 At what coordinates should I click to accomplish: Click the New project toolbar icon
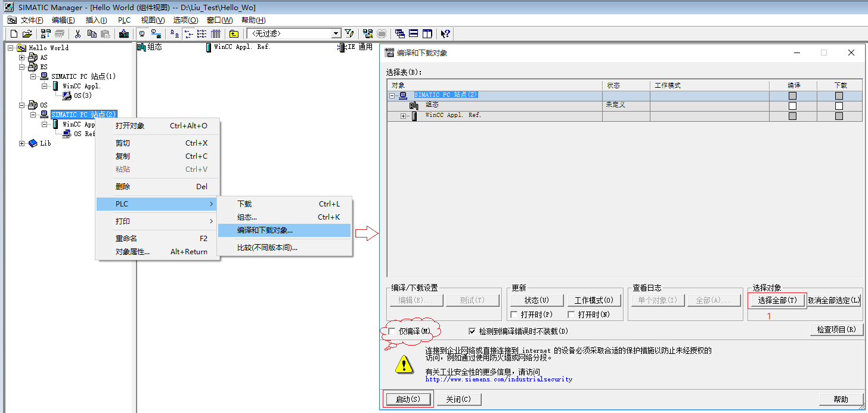(14, 34)
